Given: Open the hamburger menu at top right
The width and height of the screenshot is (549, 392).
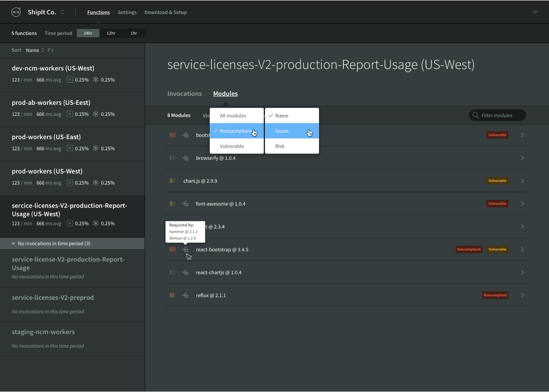Looking at the screenshot, I should coord(535,12).
